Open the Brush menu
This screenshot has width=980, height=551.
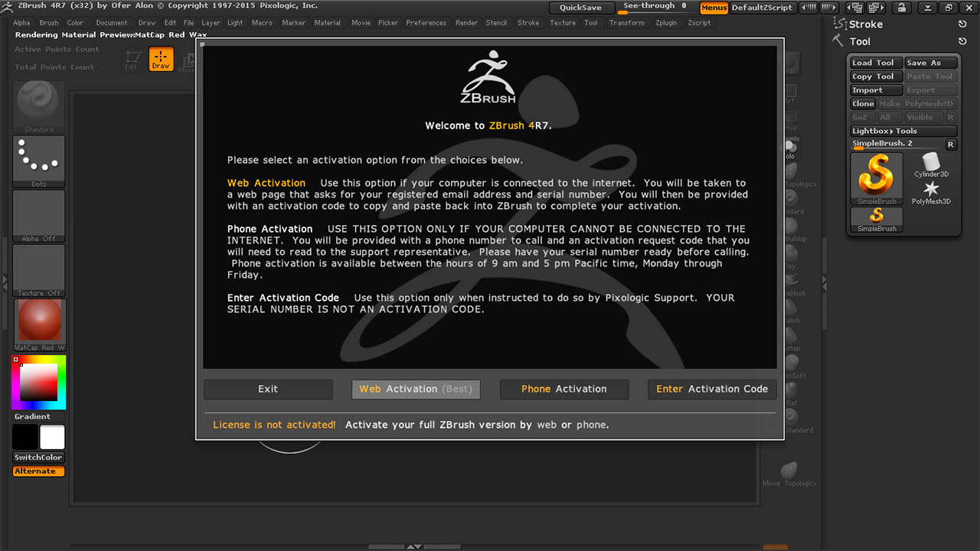49,23
